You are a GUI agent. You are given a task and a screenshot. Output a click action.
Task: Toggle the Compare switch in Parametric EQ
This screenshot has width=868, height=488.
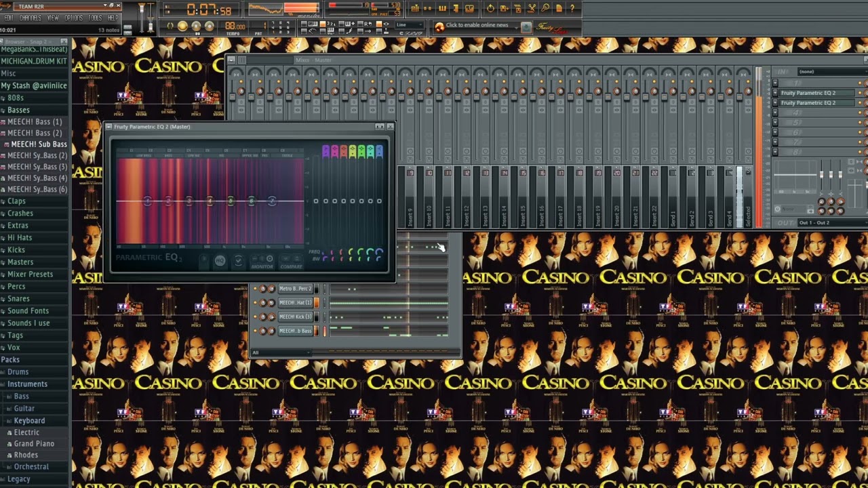292,261
